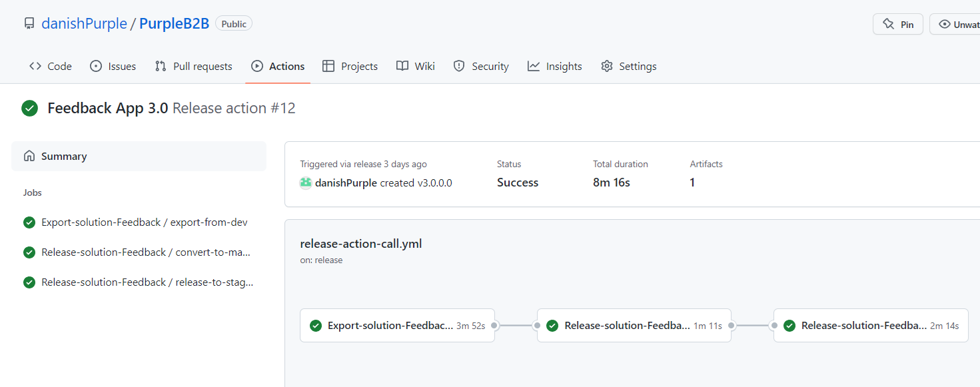The image size is (980, 387).
Task: Open the Wiki tab
Action: (416, 67)
